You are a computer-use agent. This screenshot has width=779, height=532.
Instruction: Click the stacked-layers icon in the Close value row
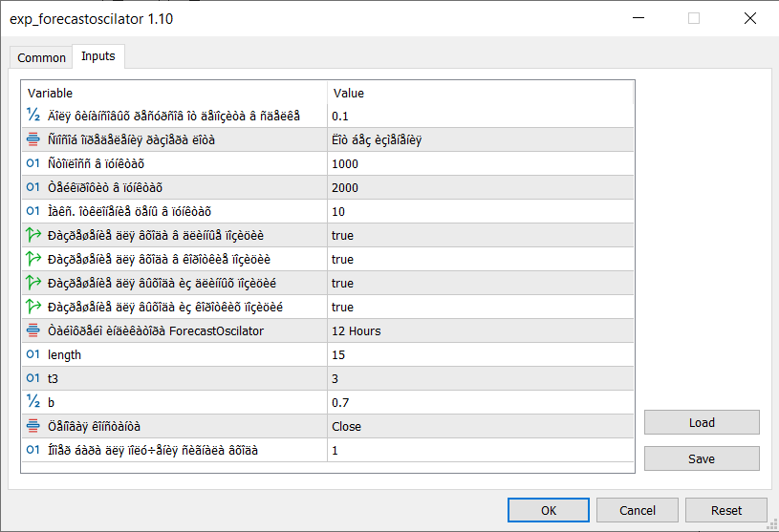(x=33, y=426)
